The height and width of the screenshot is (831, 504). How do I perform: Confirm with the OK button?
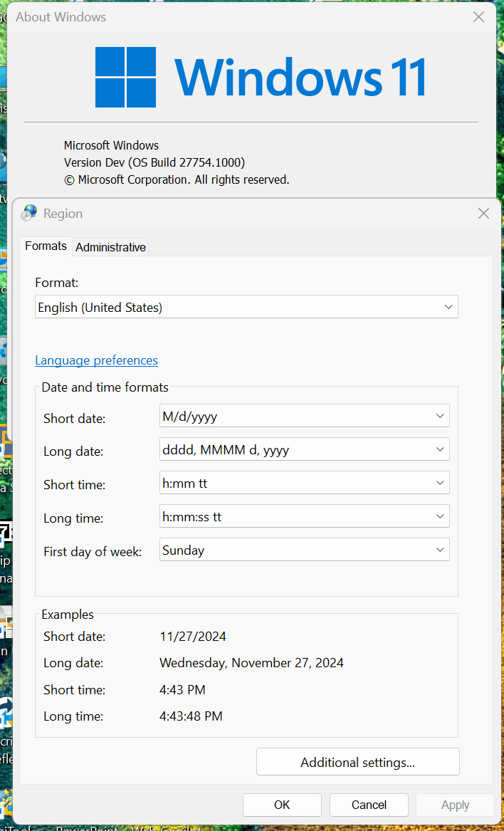click(x=282, y=805)
